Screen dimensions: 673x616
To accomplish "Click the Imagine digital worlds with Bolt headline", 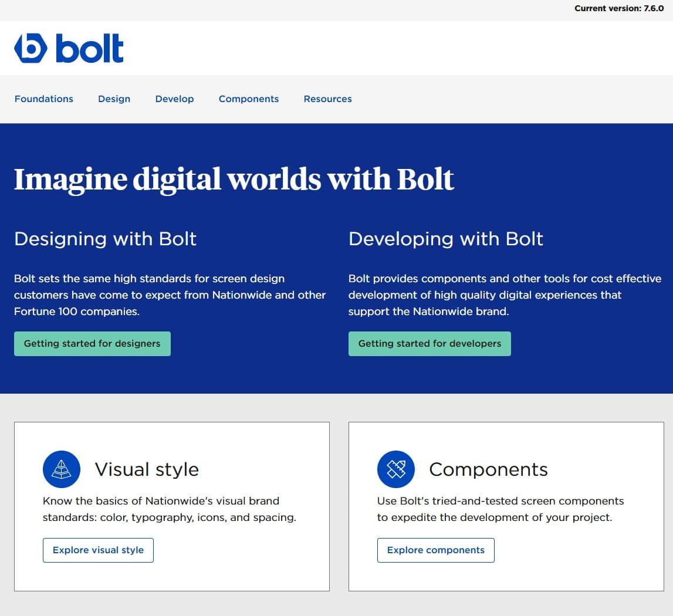I will [234, 179].
